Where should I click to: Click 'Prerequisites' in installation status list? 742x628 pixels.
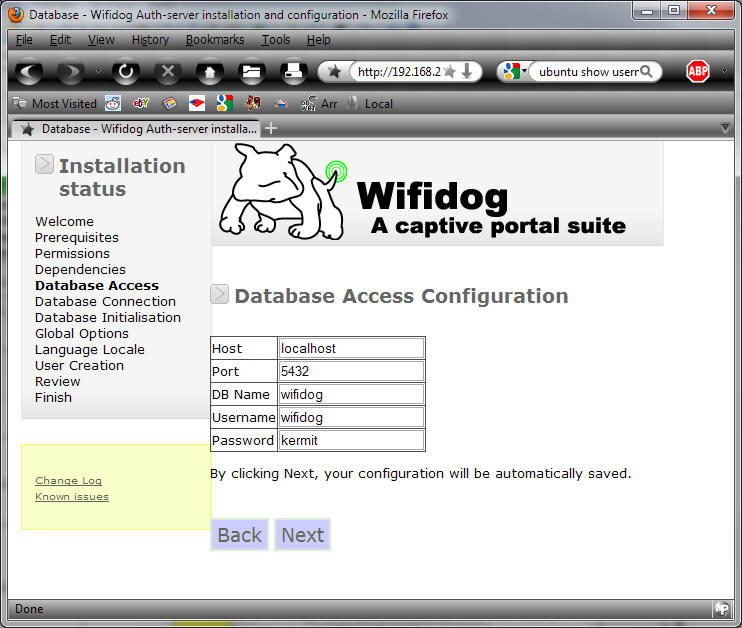click(77, 238)
